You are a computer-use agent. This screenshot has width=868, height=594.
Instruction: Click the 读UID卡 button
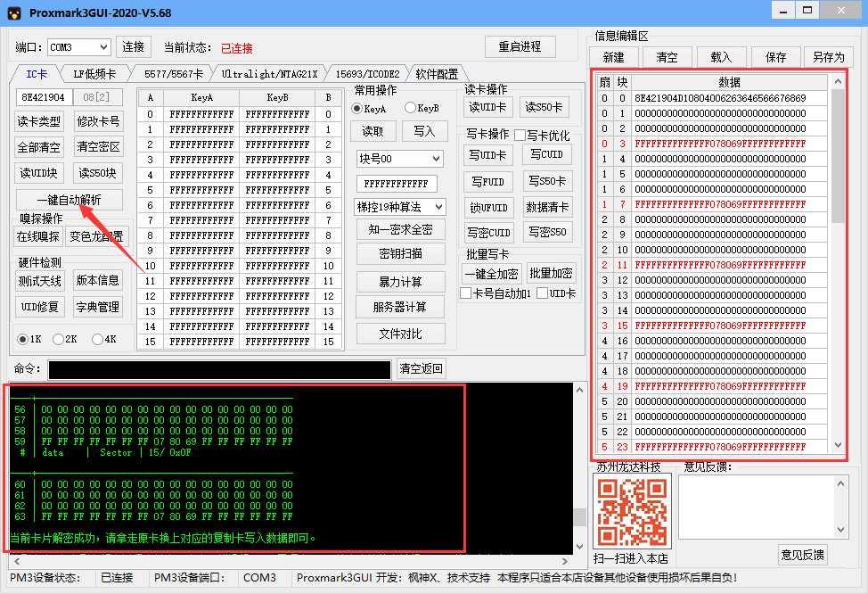pos(488,107)
